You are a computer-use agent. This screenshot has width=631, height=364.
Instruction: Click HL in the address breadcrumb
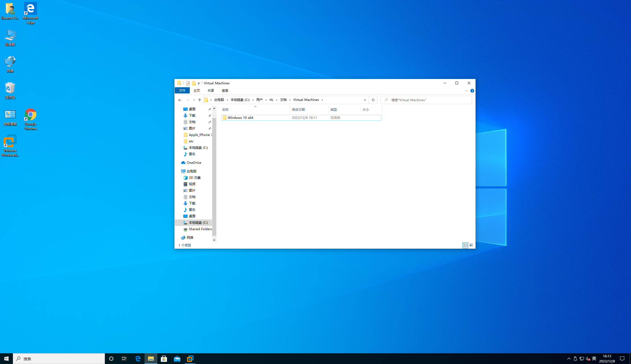pos(272,100)
